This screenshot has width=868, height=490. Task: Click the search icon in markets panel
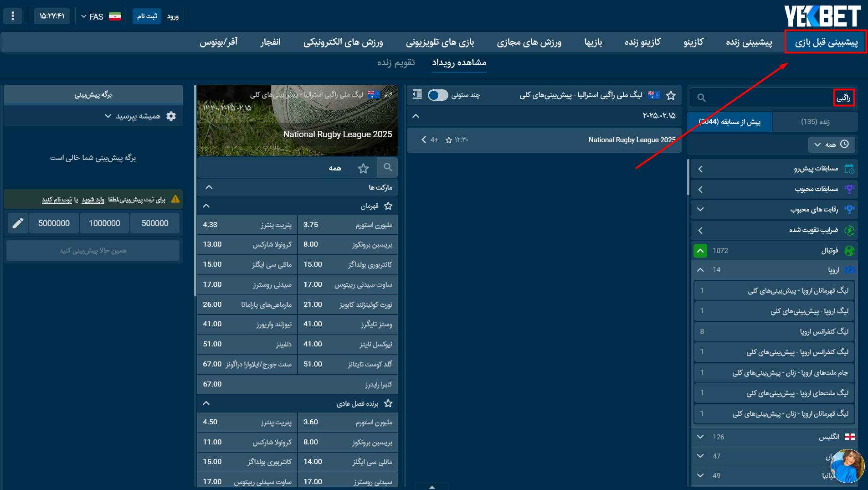[x=388, y=167]
